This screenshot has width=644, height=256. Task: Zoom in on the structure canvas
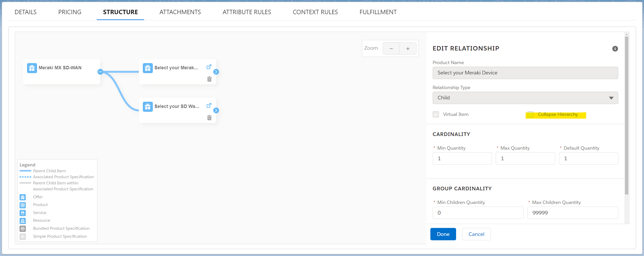click(408, 48)
